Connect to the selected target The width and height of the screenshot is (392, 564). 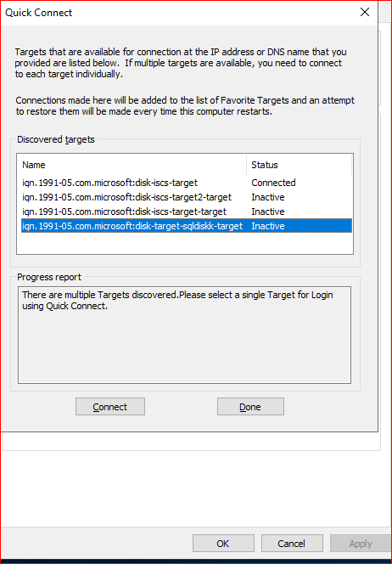pyautogui.click(x=110, y=407)
